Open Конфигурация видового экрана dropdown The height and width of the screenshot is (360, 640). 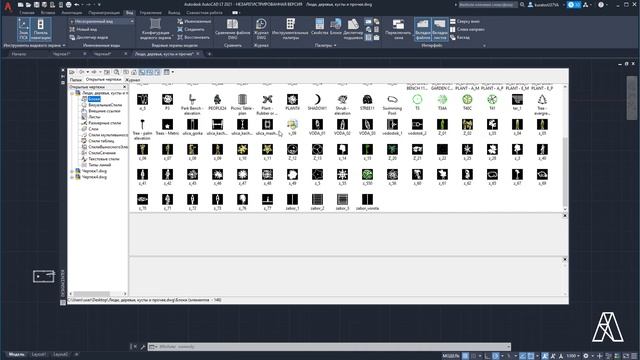coord(155,29)
